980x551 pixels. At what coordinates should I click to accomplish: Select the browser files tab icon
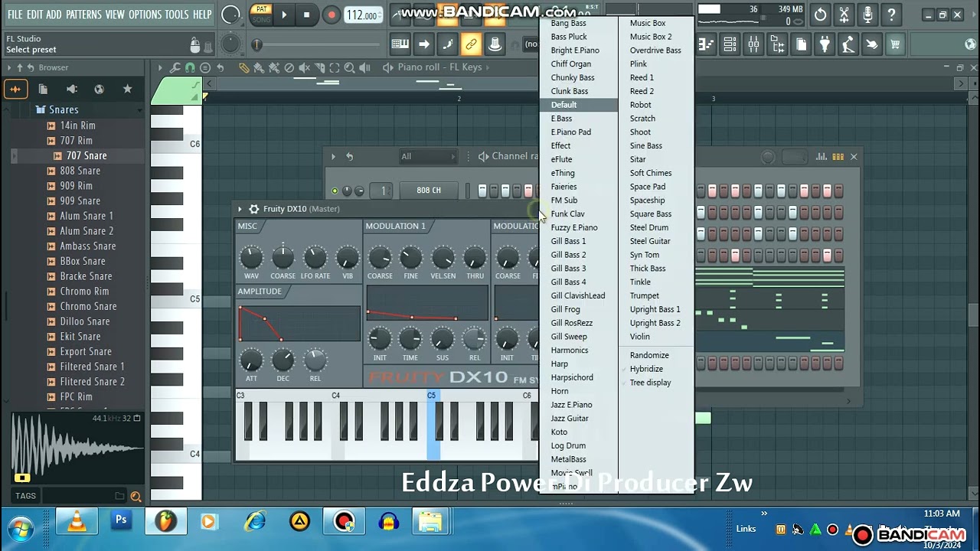(43, 89)
